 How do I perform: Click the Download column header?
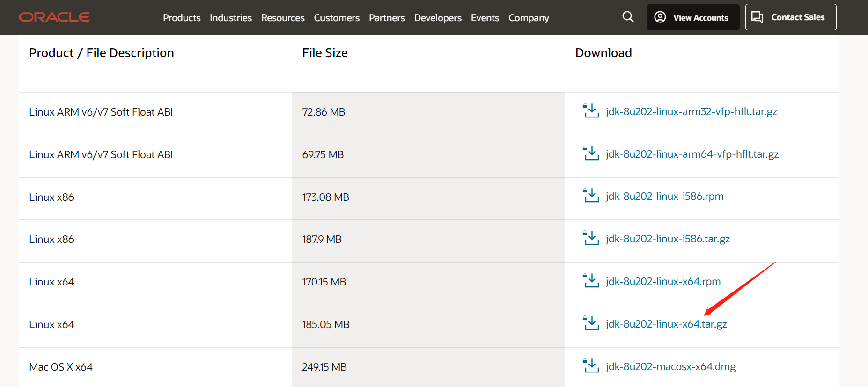click(603, 53)
